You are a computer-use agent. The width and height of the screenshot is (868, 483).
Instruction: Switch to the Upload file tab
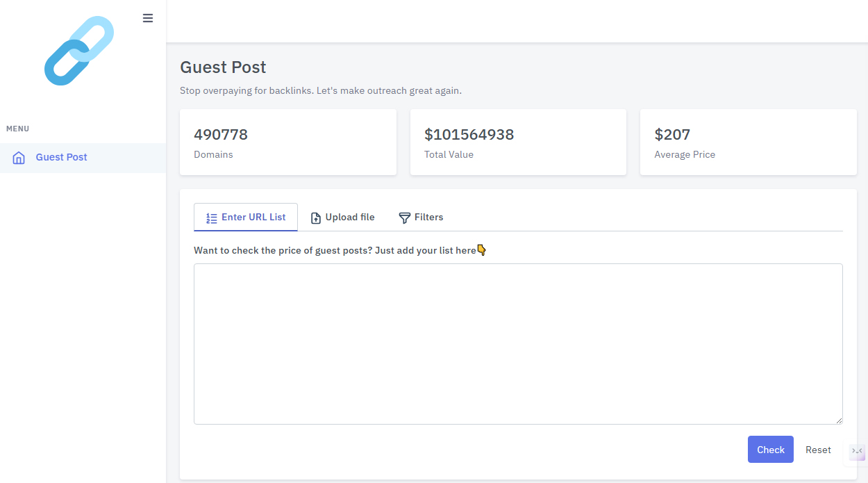click(x=349, y=218)
